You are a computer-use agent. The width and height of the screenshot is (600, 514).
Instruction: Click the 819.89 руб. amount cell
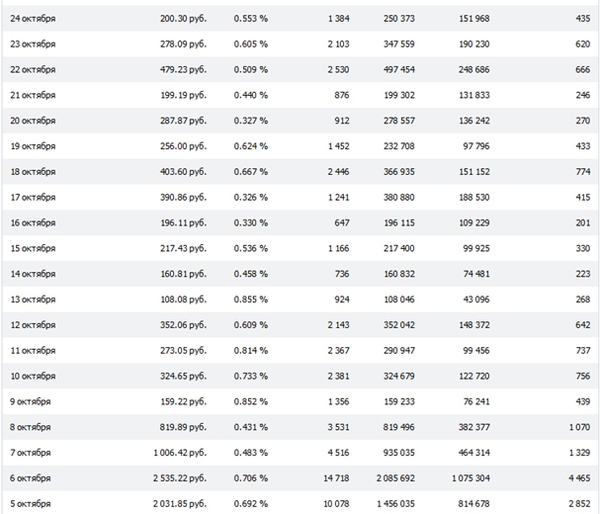[x=181, y=427]
